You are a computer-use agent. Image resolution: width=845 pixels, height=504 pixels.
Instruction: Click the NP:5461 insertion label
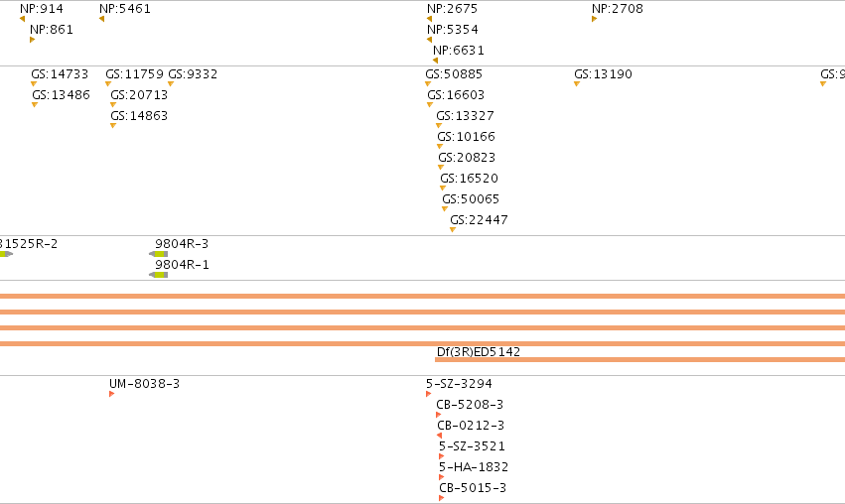click(x=125, y=9)
